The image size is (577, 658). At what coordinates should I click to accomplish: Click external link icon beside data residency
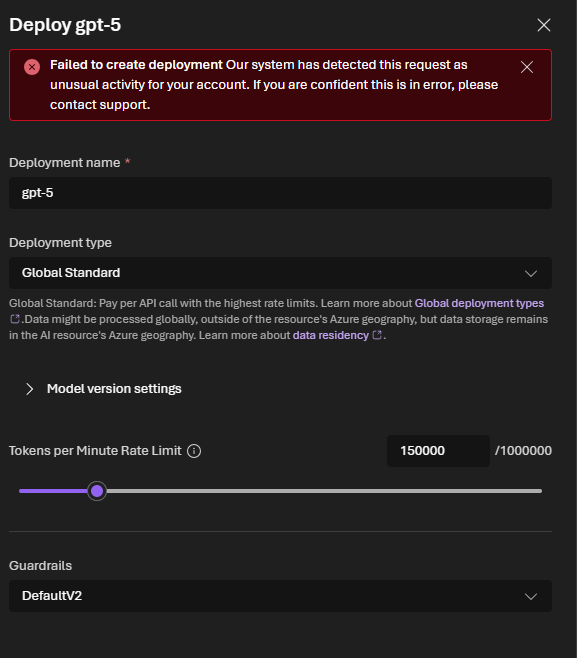tap(377, 335)
